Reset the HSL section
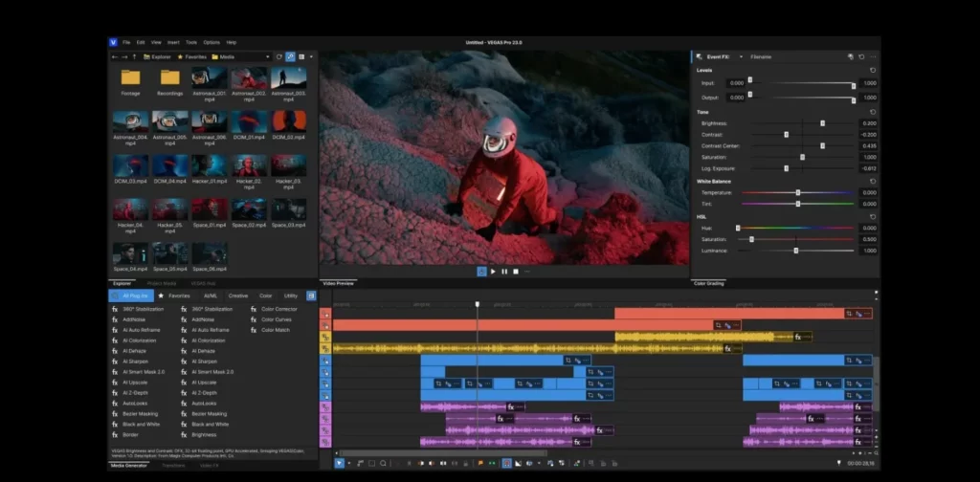The height and width of the screenshot is (482, 980). click(x=873, y=217)
